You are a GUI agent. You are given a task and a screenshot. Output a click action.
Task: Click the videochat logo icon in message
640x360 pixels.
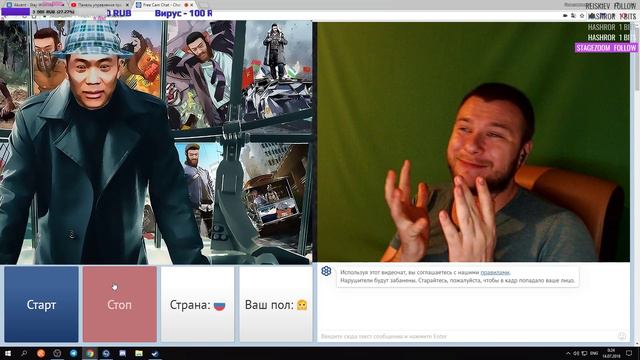pos(326,271)
